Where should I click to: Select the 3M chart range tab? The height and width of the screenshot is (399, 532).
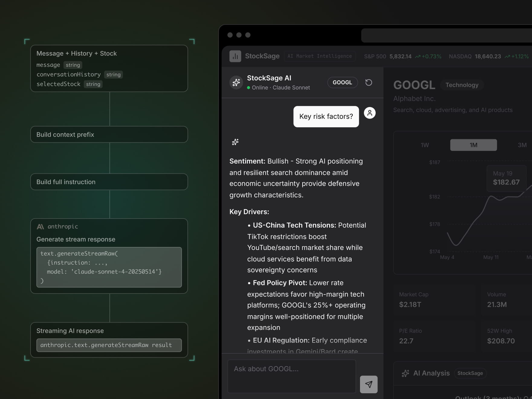[x=522, y=145]
